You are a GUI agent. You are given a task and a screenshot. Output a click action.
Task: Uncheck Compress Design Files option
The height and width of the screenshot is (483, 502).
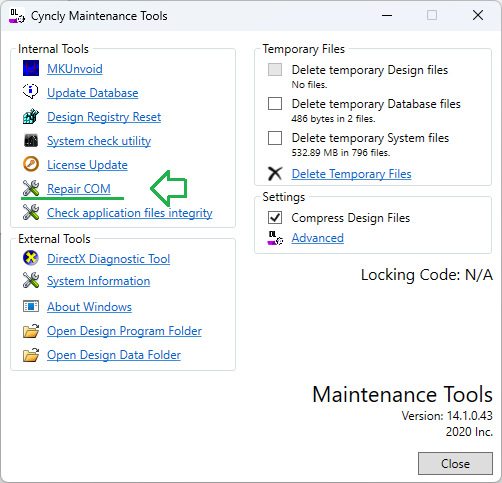pos(275,218)
